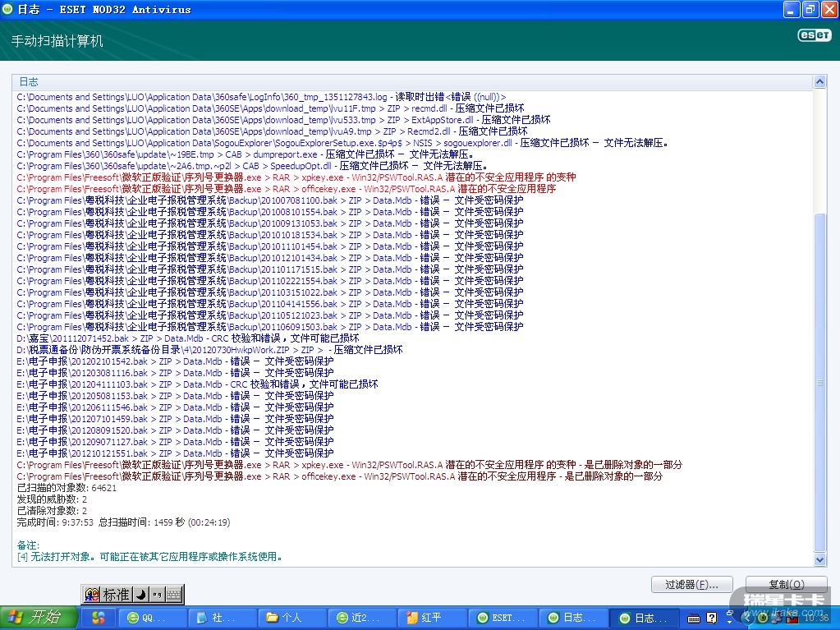Select the 201204111103.bak CRC error line
Image resolution: width=840 pixels, height=630 pixels.
[197, 384]
